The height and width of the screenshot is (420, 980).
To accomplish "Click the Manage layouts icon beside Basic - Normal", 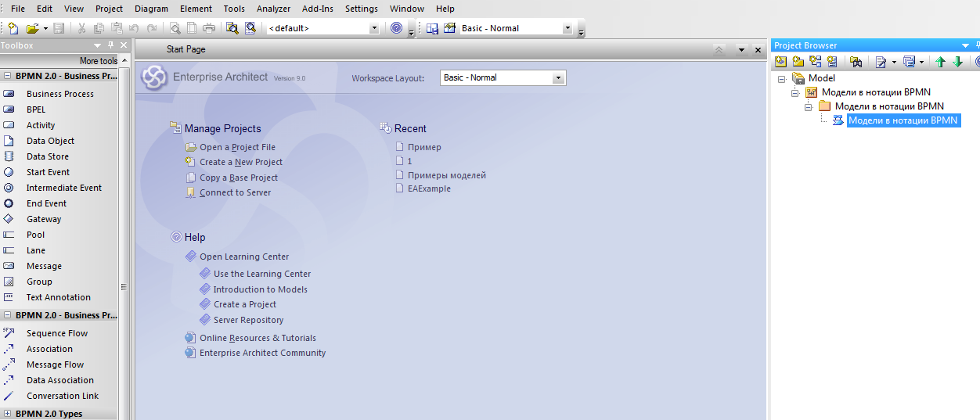I will click(449, 28).
